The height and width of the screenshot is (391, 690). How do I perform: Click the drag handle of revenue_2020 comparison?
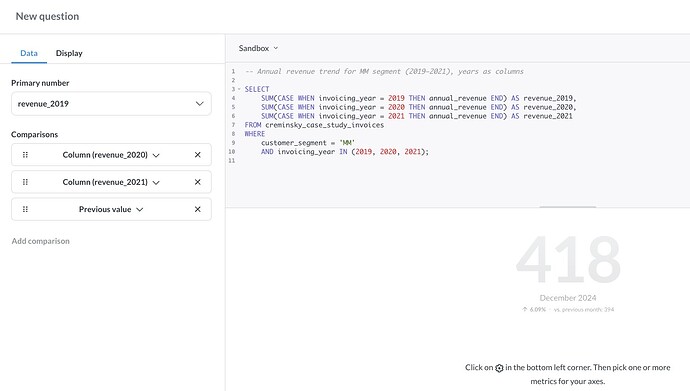click(x=25, y=155)
